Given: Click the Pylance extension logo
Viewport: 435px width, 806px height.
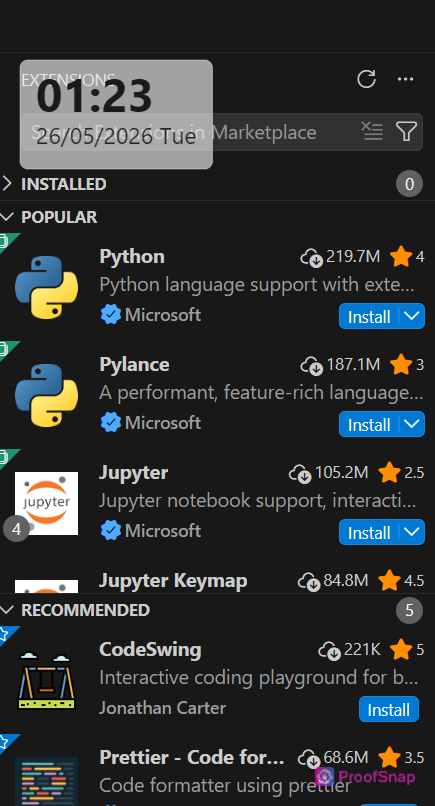Looking at the screenshot, I should (46, 395).
